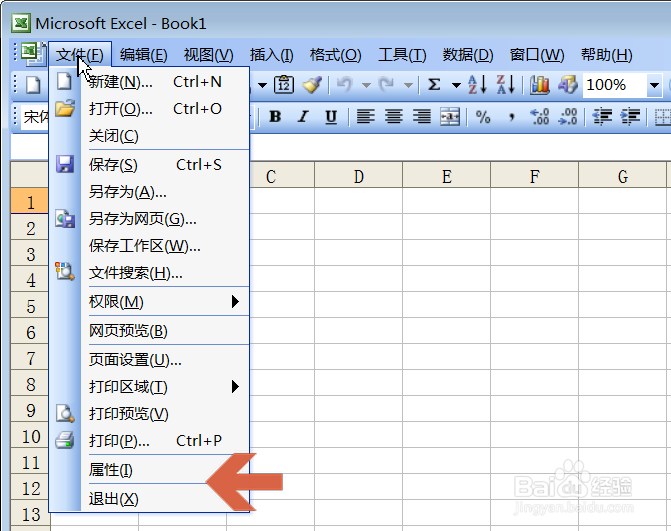Select 打印预览(V) menu item
Image resolution: width=671 pixels, height=531 pixels.
click(x=149, y=414)
